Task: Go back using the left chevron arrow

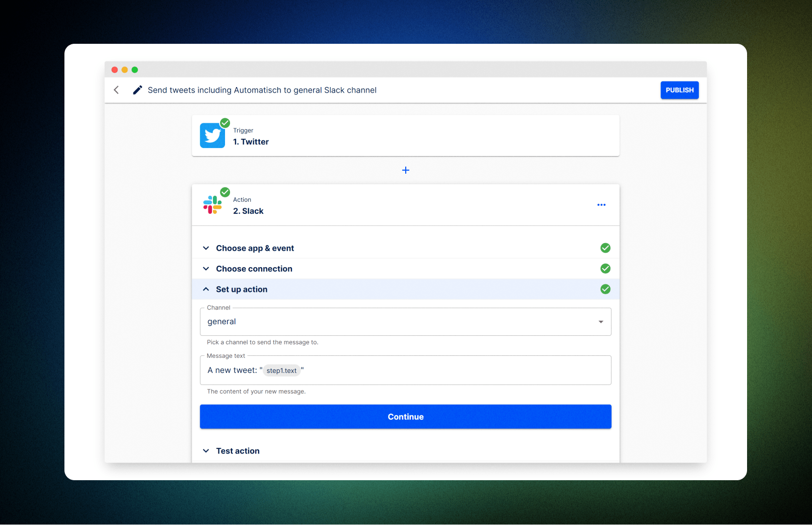Action: 116,90
